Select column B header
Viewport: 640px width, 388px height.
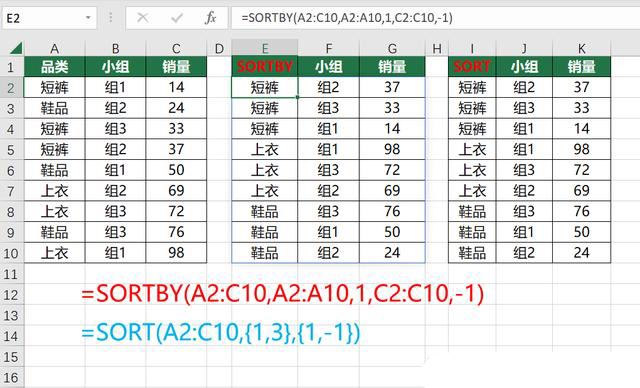pos(116,49)
